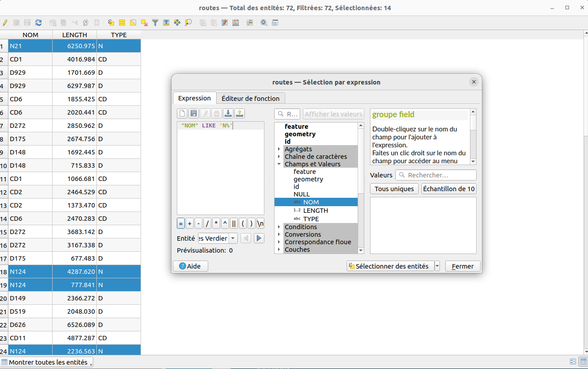Insert the opening parenthesis
Viewport: 588px width, 369px height.
coord(243,223)
